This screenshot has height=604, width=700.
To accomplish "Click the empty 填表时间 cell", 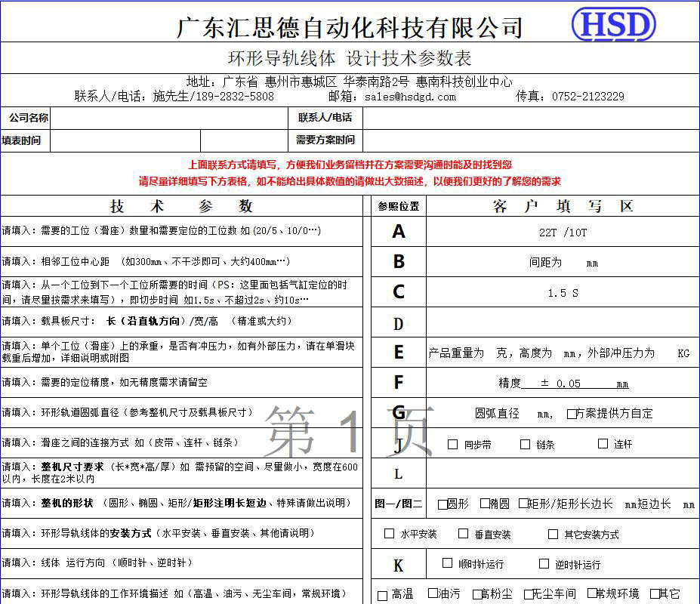I will click(x=125, y=140).
